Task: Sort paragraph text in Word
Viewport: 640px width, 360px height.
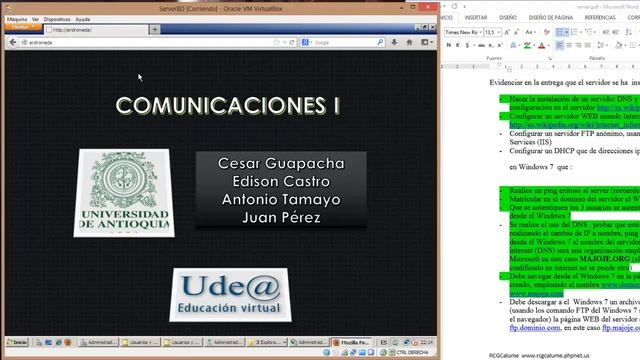Action: (629, 32)
